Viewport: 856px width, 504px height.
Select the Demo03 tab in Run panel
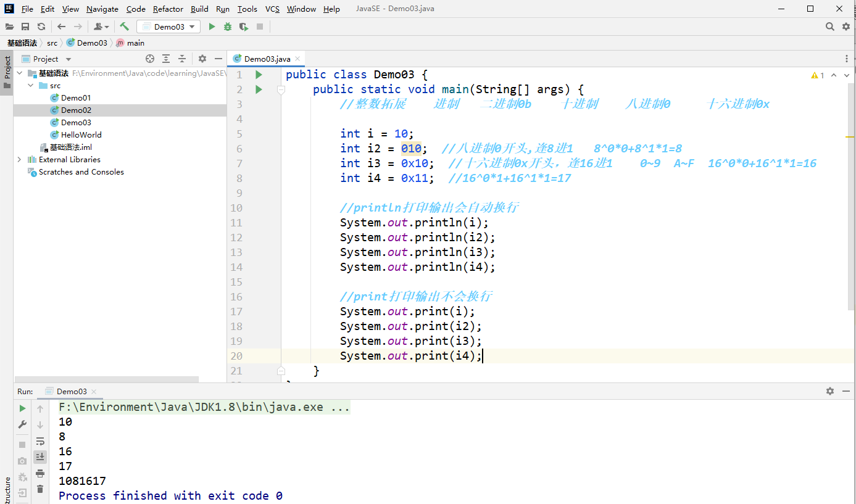[x=71, y=391]
